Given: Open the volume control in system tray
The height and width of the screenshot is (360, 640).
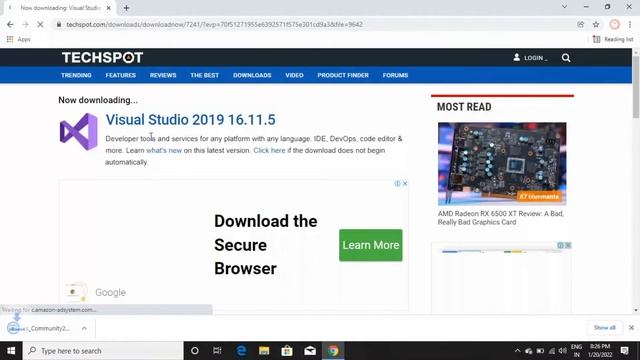Looking at the screenshot, I should click(563, 351).
